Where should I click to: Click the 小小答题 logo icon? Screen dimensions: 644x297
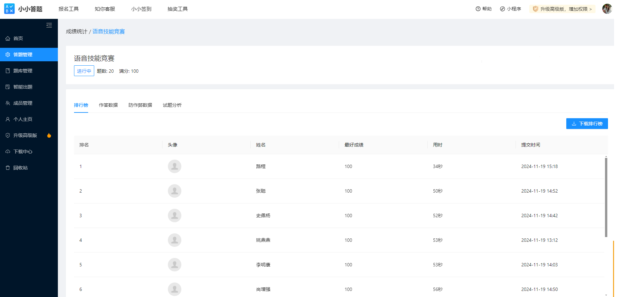point(9,9)
